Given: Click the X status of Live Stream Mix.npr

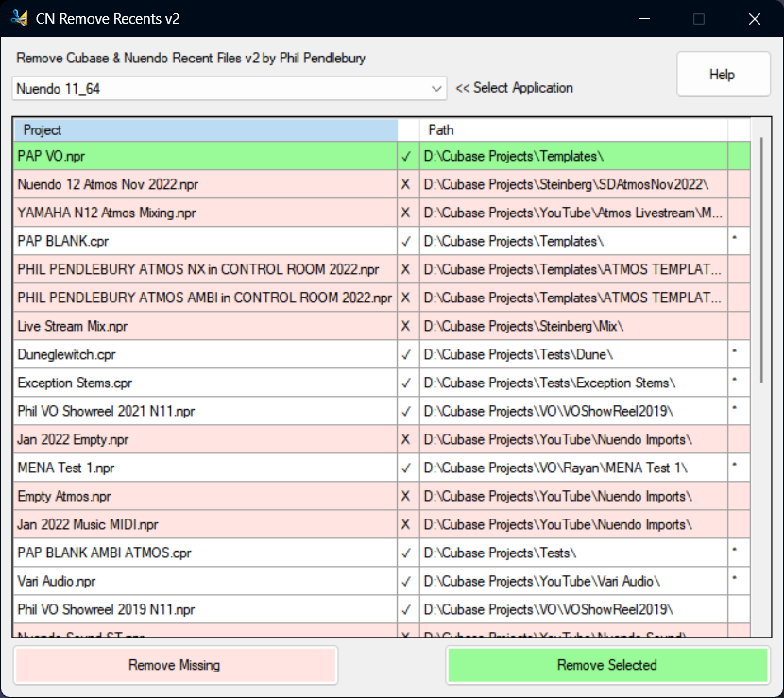Looking at the screenshot, I should pyautogui.click(x=406, y=326).
